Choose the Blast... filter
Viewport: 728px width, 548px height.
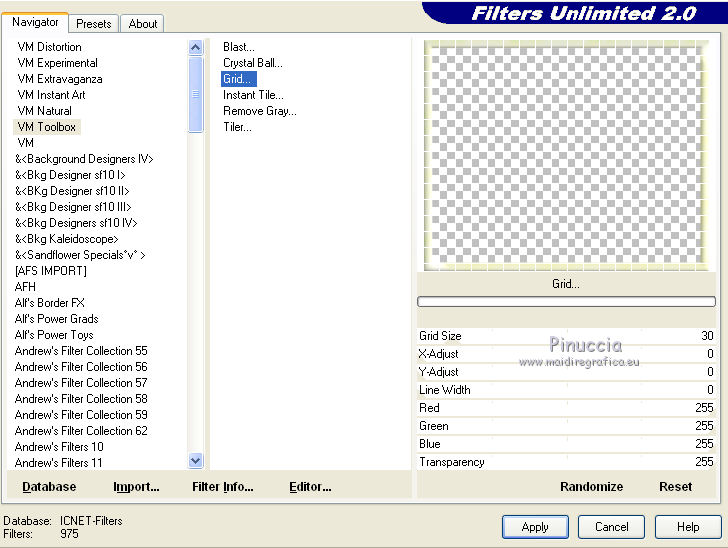pyautogui.click(x=239, y=47)
